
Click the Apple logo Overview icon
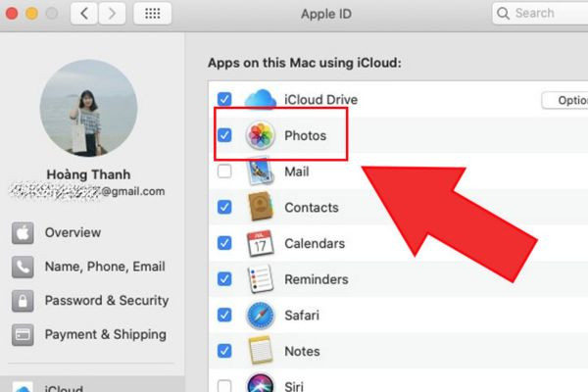(23, 233)
